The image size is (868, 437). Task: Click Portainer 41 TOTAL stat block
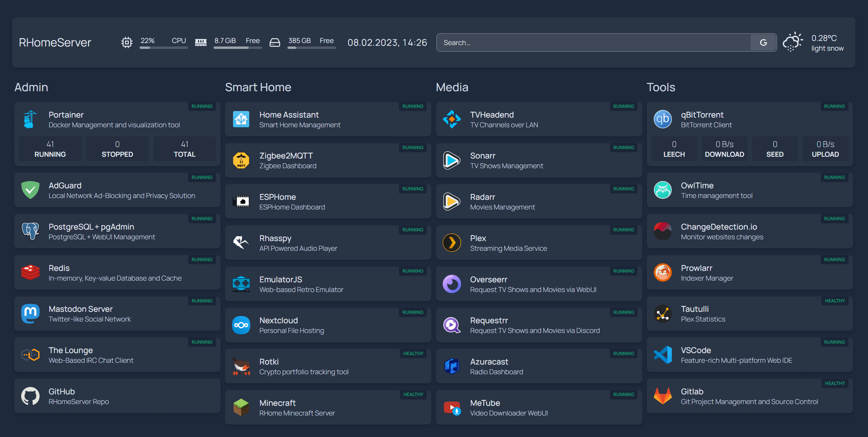[185, 149]
